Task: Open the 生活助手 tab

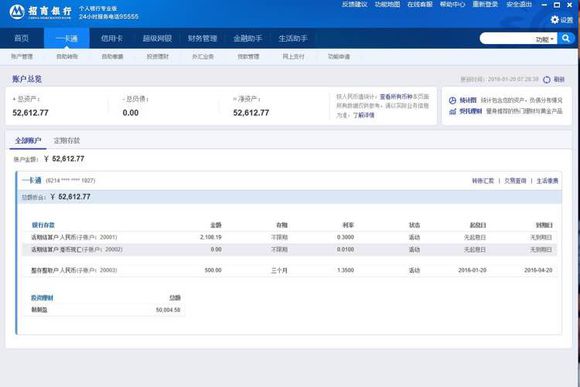Action: click(x=293, y=38)
